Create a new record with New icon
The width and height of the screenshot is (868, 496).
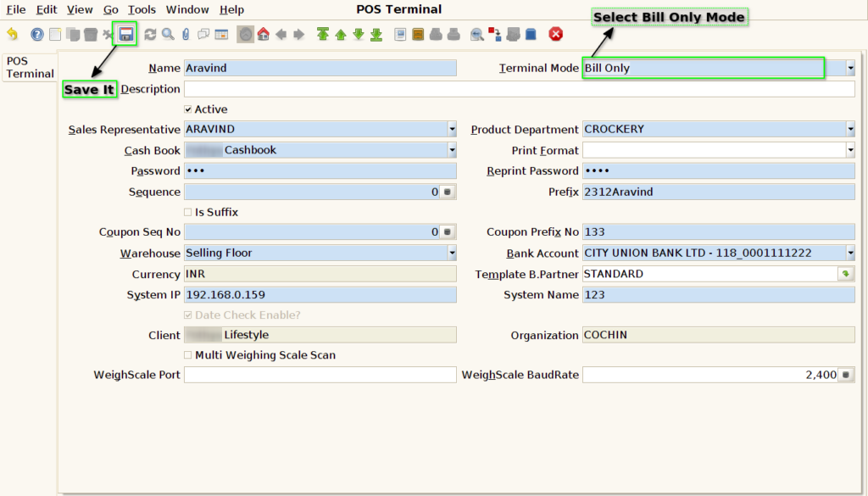coord(55,34)
